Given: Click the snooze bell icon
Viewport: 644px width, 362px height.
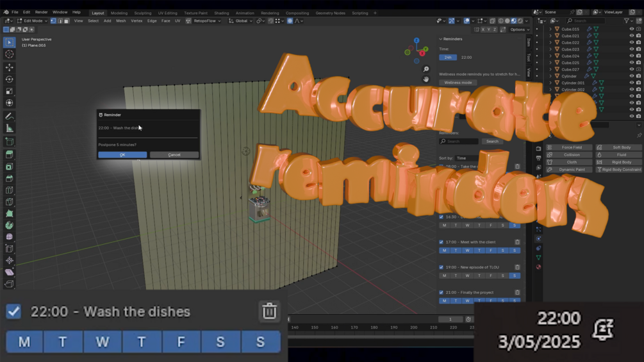Looking at the screenshot, I should pos(602,329).
